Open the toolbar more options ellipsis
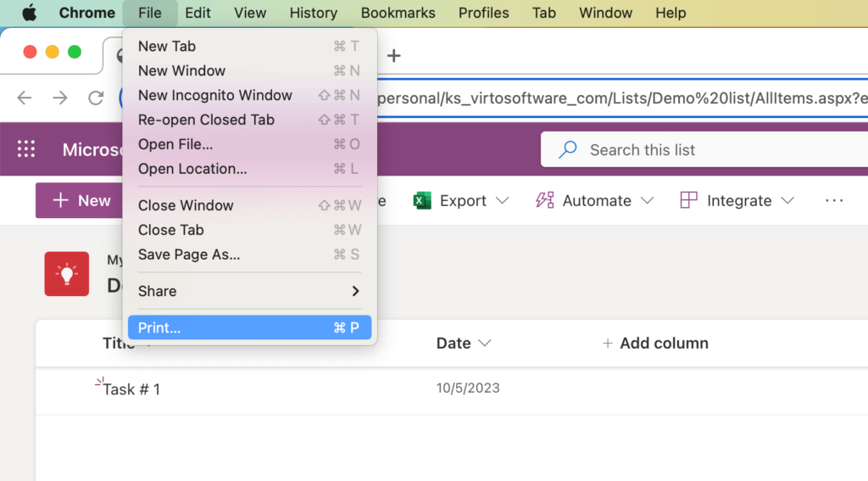 click(834, 200)
